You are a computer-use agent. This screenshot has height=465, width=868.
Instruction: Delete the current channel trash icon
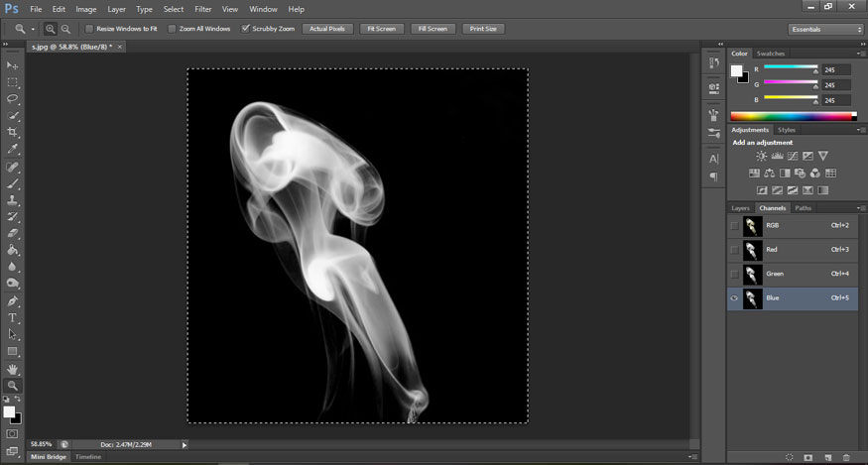pos(846,457)
